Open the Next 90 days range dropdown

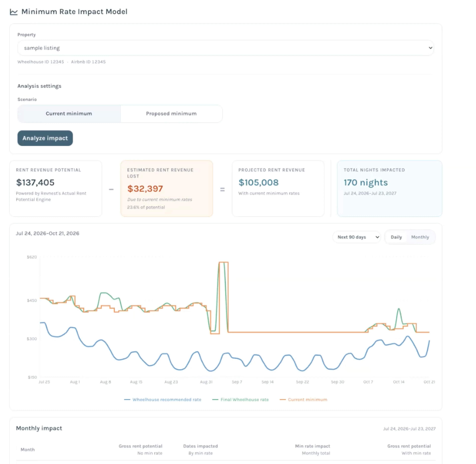[x=357, y=237]
